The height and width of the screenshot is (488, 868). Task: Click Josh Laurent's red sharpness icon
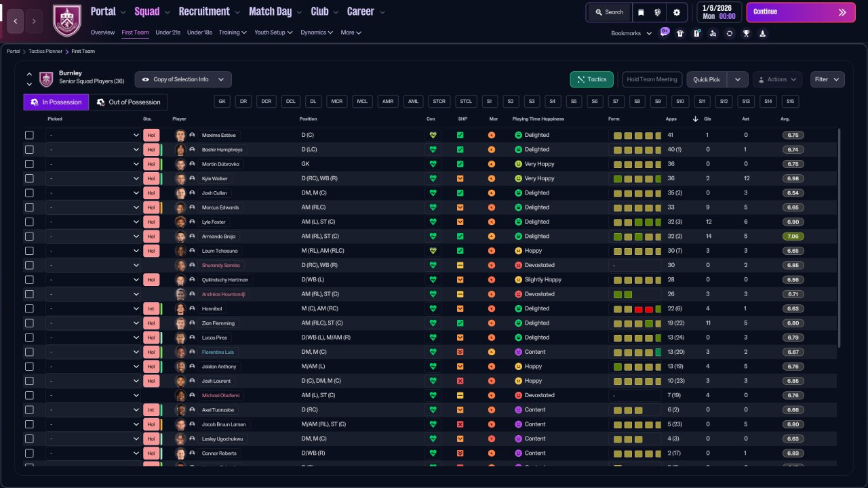point(460,381)
